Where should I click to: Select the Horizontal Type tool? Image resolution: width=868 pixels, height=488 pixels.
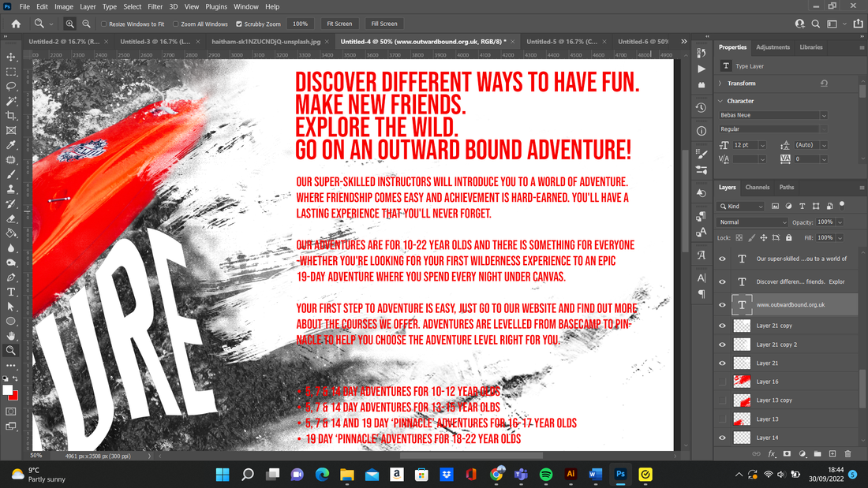[10, 292]
